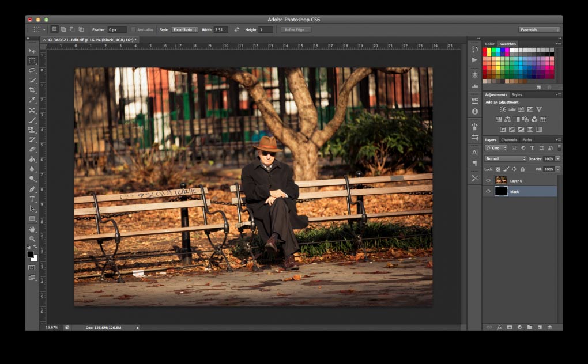Open the Info panel icon

475,111
